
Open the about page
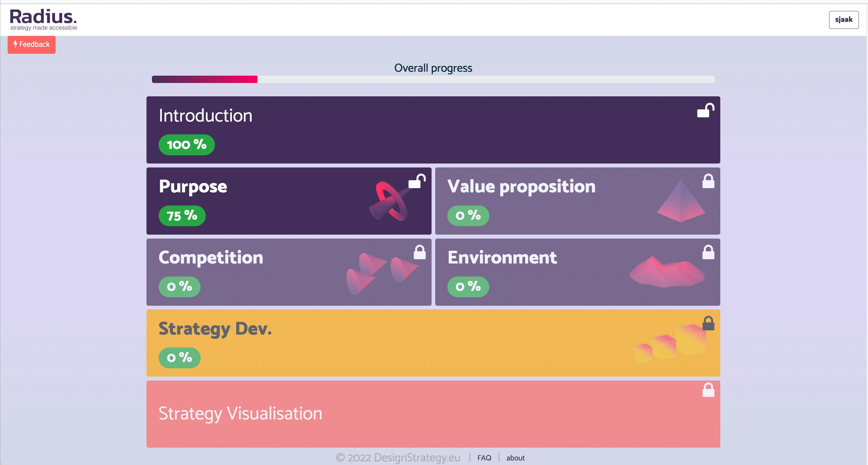[515, 458]
